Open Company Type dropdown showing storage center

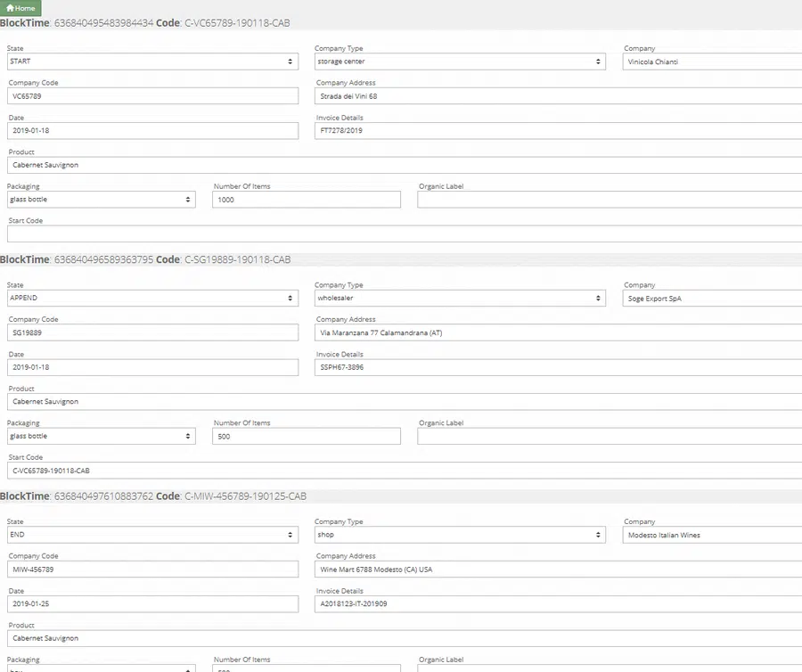click(x=460, y=61)
